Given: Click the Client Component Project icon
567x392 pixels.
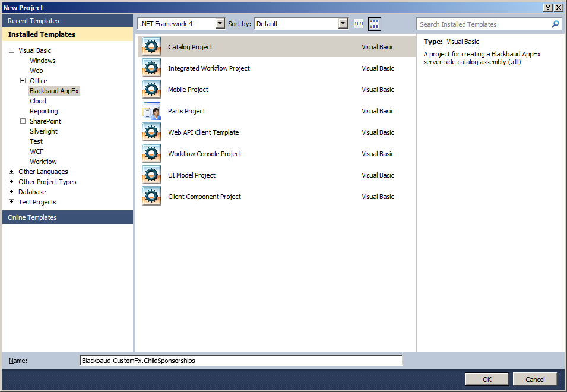Looking at the screenshot, I should pyautogui.click(x=151, y=196).
